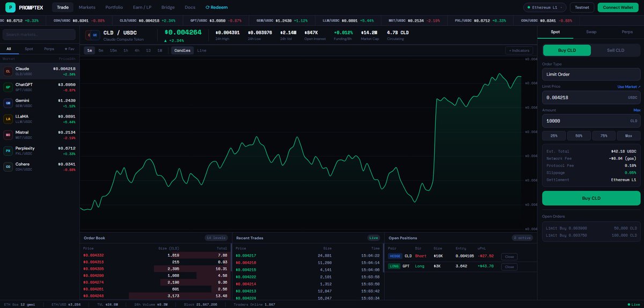This screenshot has height=308, width=644.
Task: Select the Cohere CO market icon
Action: [8, 166]
